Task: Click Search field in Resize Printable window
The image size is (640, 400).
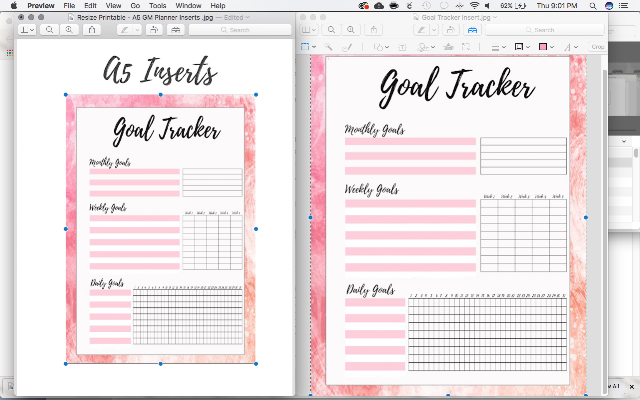Action: (x=240, y=30)
